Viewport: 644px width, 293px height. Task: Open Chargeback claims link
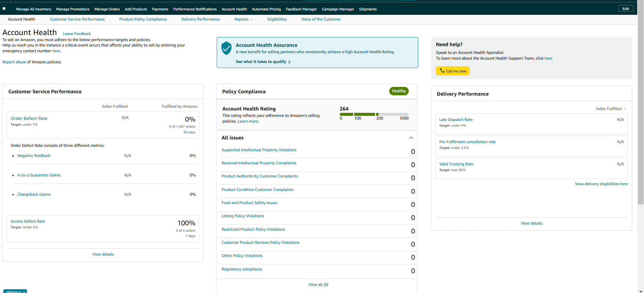coord(34,194)
